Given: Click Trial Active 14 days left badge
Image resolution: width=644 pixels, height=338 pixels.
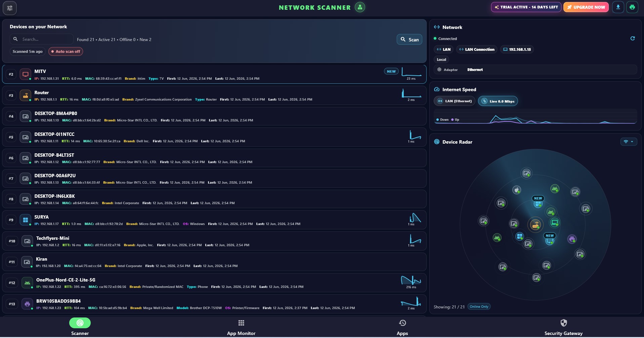Looking at the screenshot, I should (x=526, y=7).
